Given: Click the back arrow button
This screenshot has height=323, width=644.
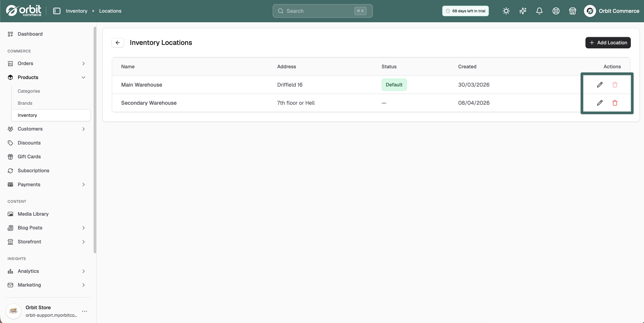Looking at the screenshot, I should (118, 43).
